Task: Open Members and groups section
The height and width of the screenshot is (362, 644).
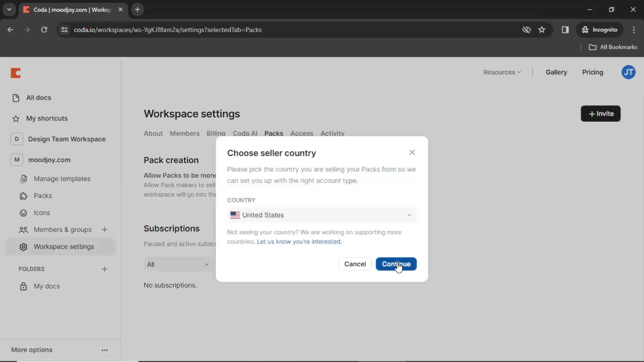Action: 62,229
